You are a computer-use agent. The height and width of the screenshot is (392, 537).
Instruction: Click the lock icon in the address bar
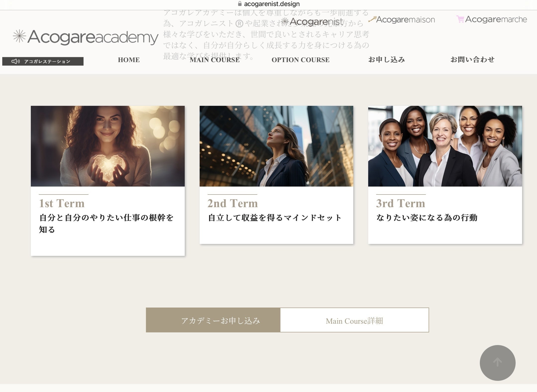240,4
